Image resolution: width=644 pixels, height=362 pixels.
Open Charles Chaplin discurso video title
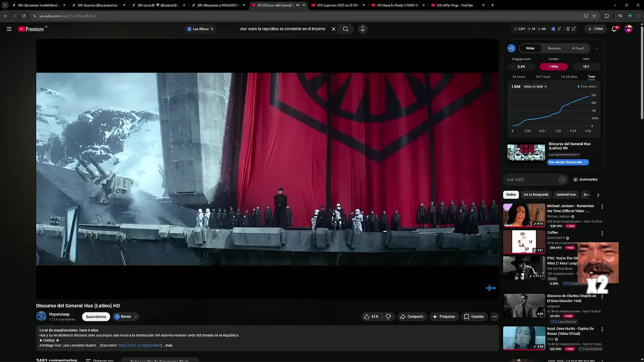pos(572,298)
